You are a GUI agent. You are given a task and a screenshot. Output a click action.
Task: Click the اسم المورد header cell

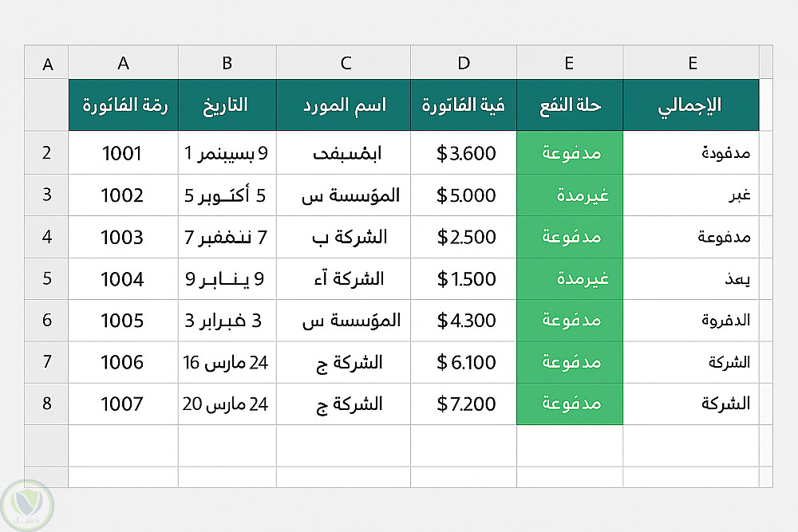tap(344, 104)
